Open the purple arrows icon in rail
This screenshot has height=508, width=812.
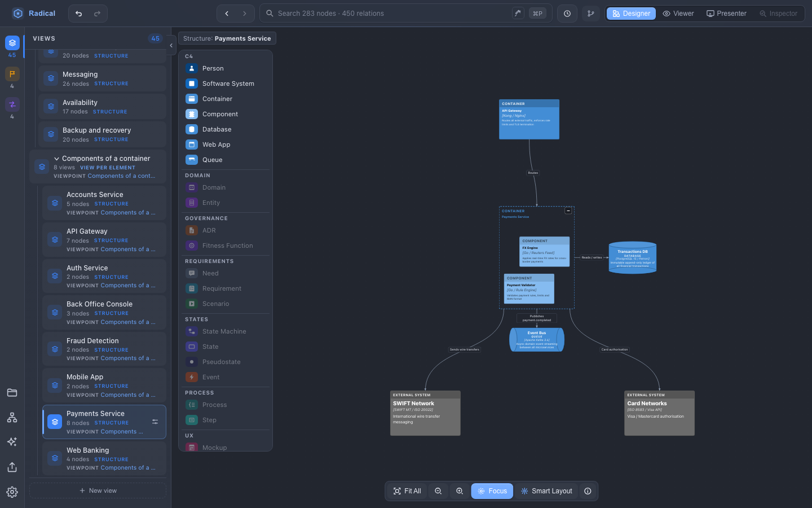pos(12,104)
